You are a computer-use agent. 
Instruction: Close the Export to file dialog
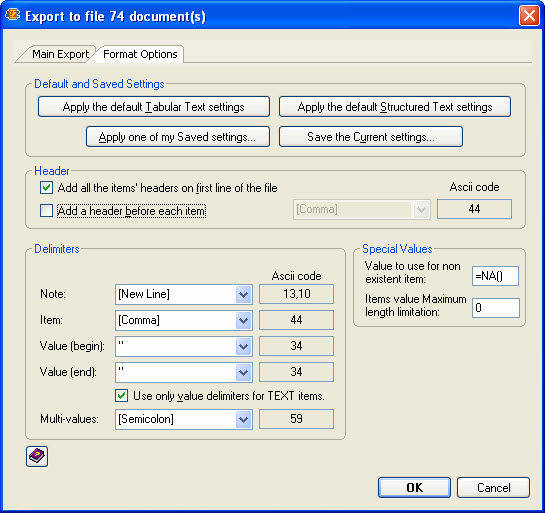[x=529, y=16]
